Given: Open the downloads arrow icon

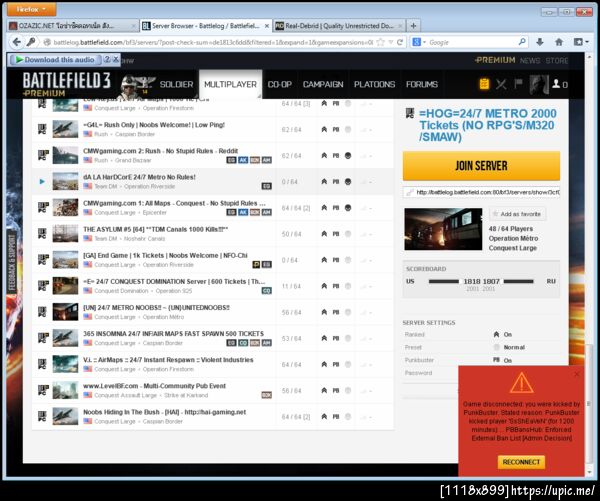Looking at the screenshot, I should point(540,42).
